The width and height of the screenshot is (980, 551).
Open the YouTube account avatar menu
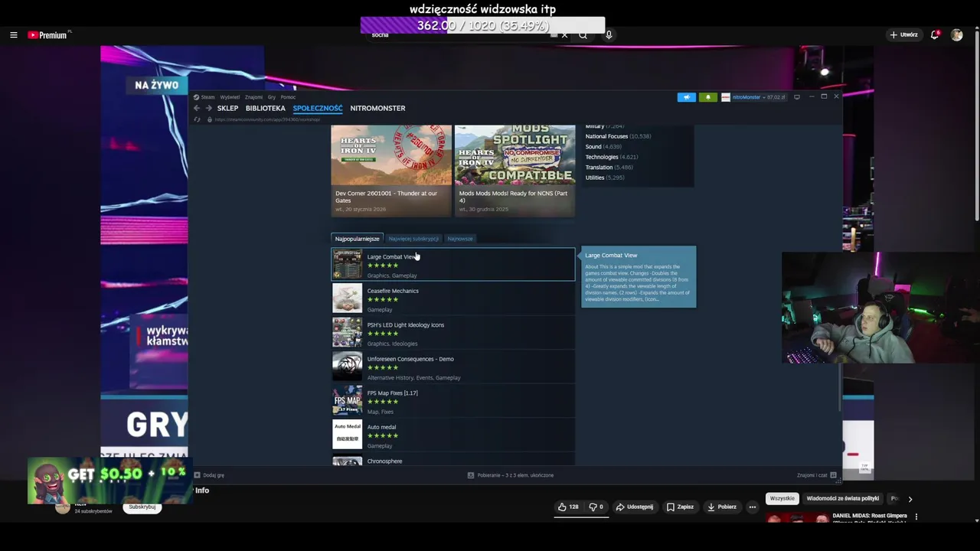tap(956, 35)
